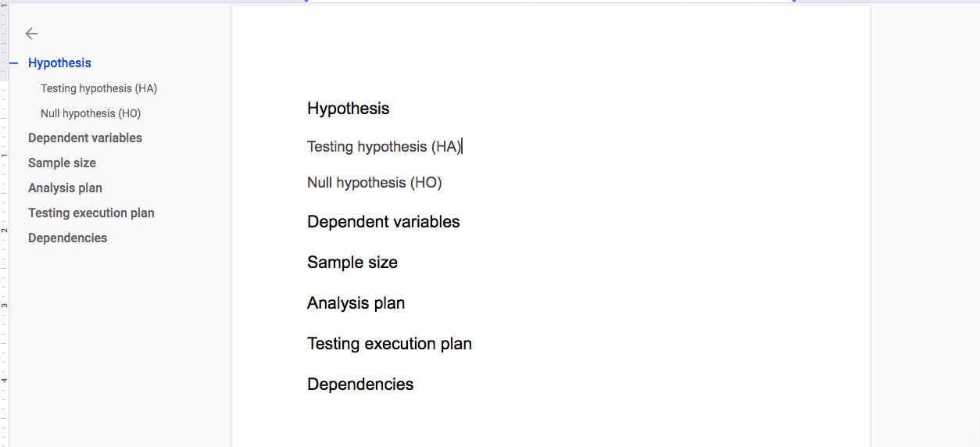This screenshot has height=447, width=980.
Task: Navigate to Sample size from outline
Action: (62, 163)
